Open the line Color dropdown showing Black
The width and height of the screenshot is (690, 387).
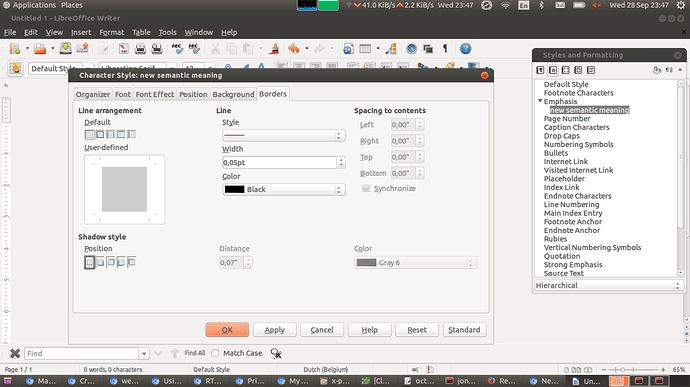pyautogui.click(x=283, y=189)
